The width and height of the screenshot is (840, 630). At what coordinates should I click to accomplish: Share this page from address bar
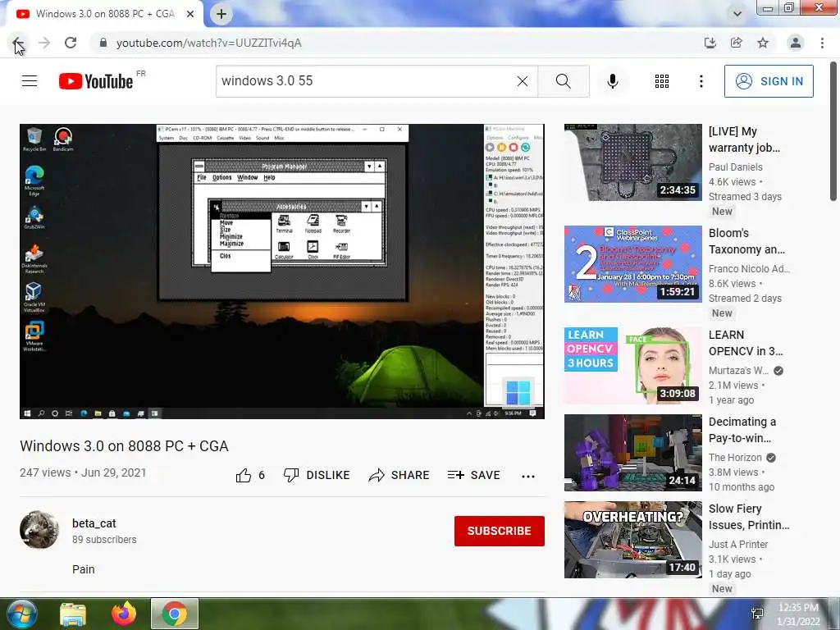736,43
